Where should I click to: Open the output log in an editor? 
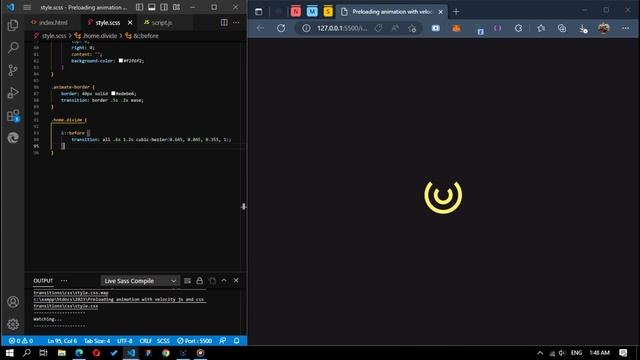point(212,281)
